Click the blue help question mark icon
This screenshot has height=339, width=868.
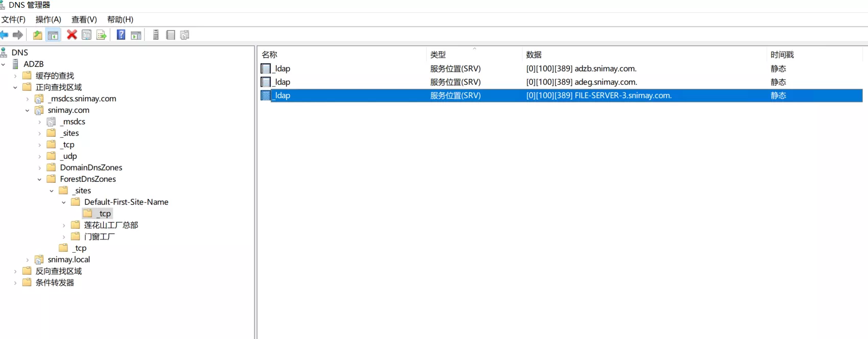coord(121,35)
